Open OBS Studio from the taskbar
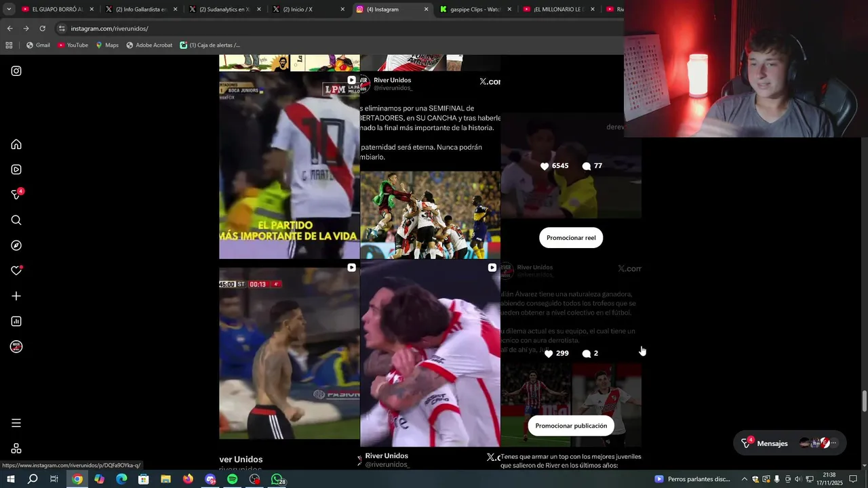868x488 pixels. click(254, 479)
